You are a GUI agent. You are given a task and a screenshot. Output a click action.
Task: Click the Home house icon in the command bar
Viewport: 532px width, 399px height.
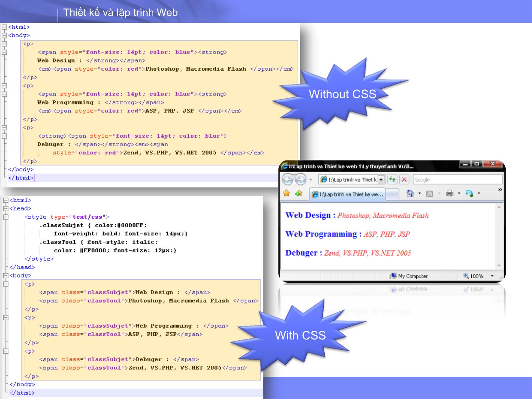pos(410,193)
